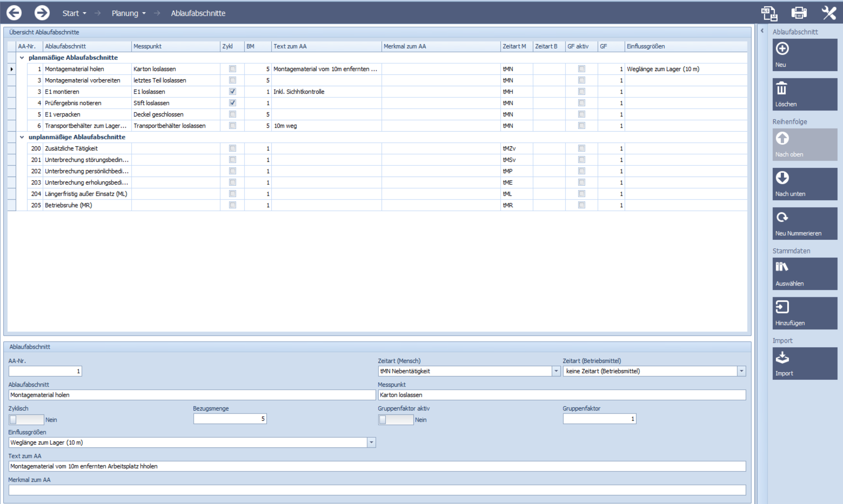Move row down with Nach unten

[x=805, y=184]
